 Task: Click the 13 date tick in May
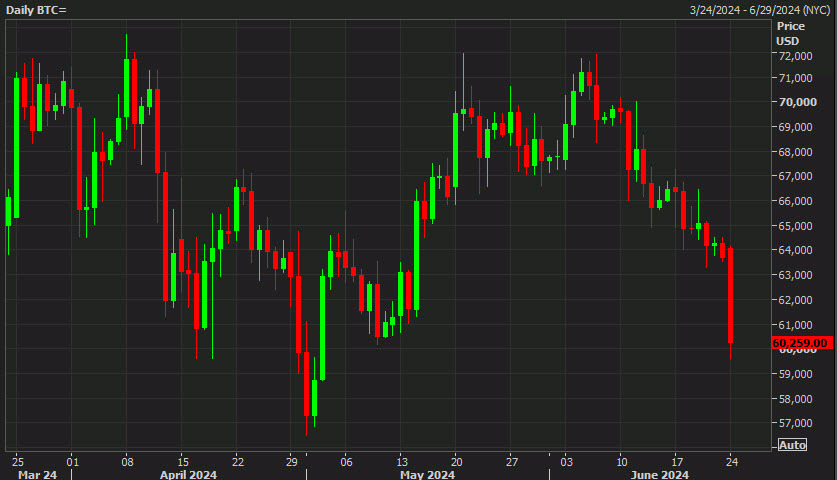401,462
